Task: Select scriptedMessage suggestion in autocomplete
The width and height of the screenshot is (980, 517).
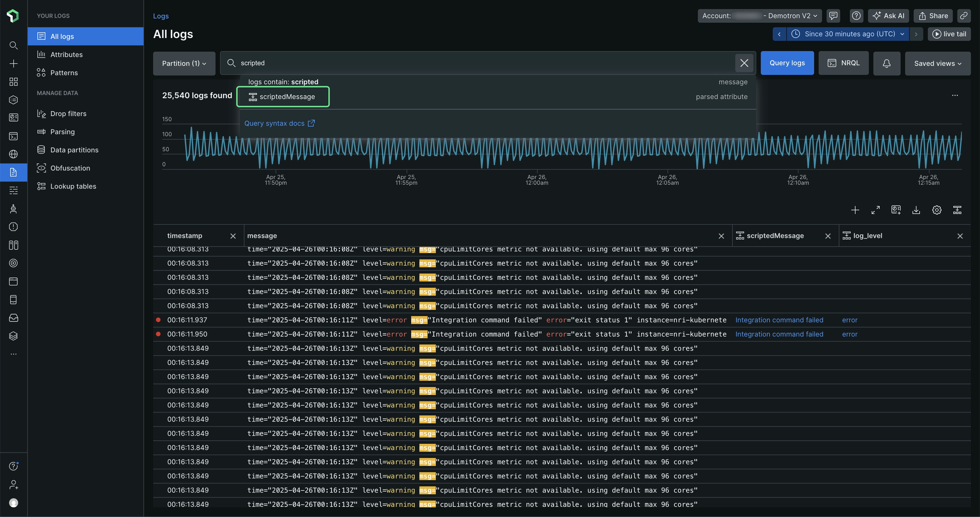Action: (x=283, y=97)
